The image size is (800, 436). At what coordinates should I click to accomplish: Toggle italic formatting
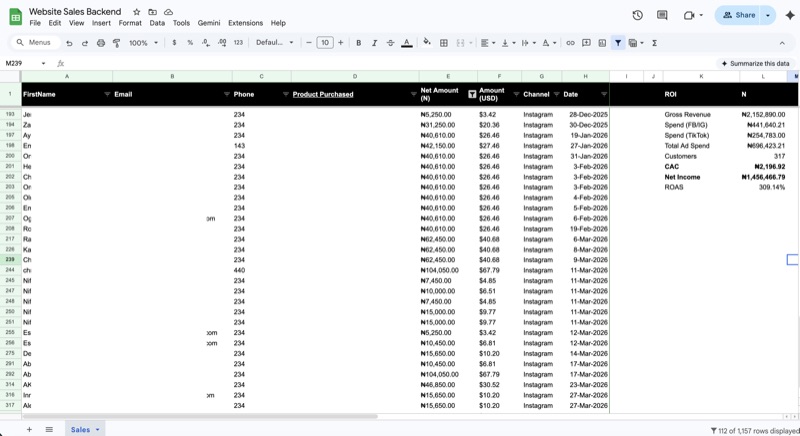[x=374, y=43]
